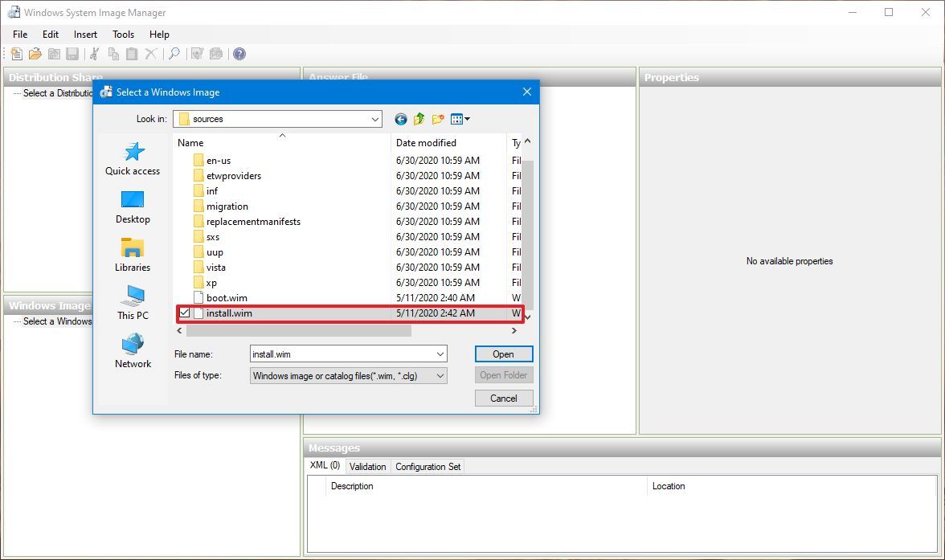Click the save answer file toolbar icon
The height and width of the screenshot is (560, 945).
(x=72, y=54)
